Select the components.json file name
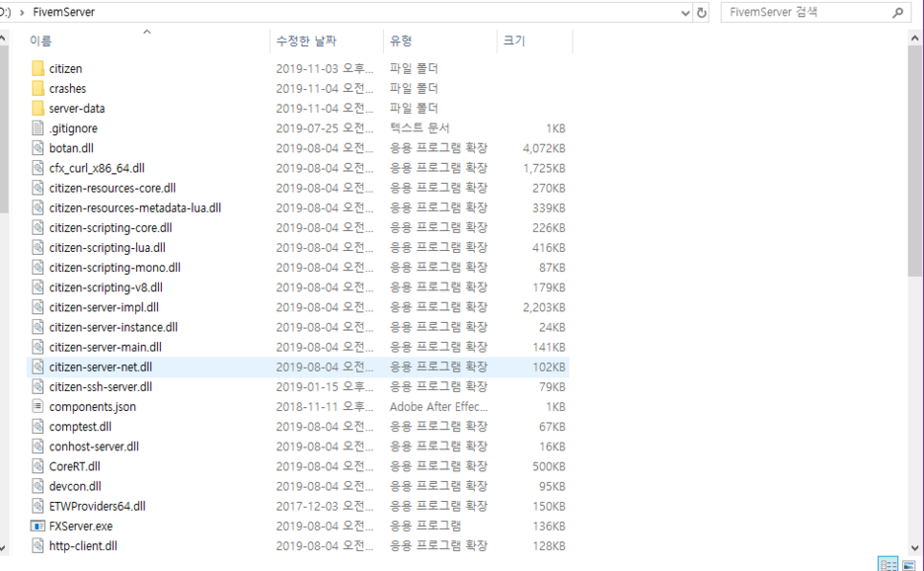The height and width of the screenshot is (571, 924). [93, 407]
